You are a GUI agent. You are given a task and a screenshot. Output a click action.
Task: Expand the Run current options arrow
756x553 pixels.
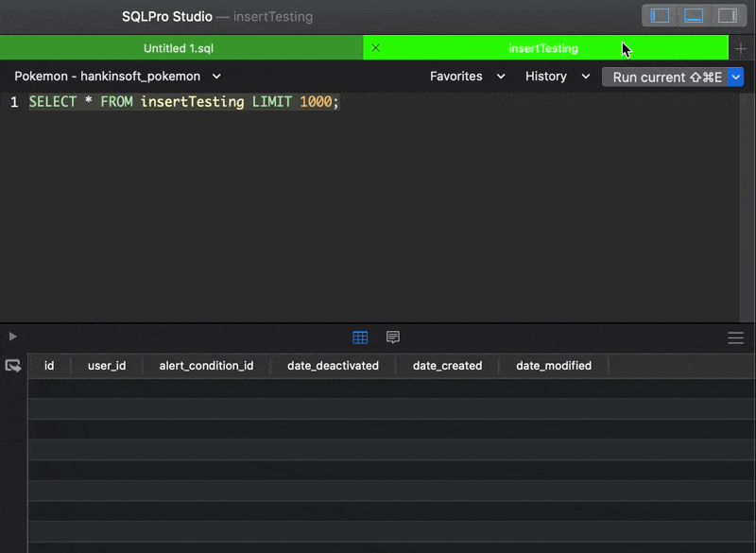(736, 78)
